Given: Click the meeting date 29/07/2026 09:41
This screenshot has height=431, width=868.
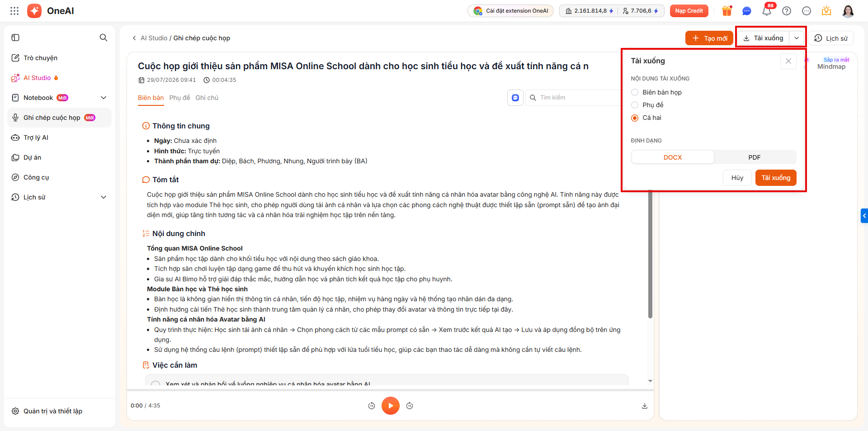Looking at the screenshot, I should click(167, 80).
